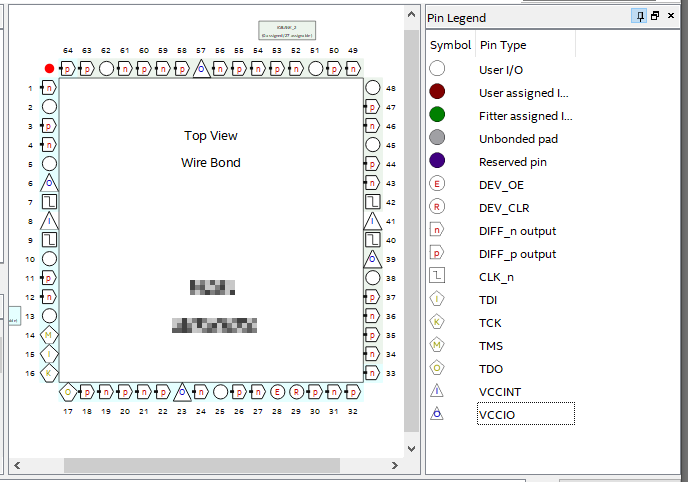This screenshot has height=482, width=688.
Task: Select pin 14 TMS on left edge
Action: 49,335
